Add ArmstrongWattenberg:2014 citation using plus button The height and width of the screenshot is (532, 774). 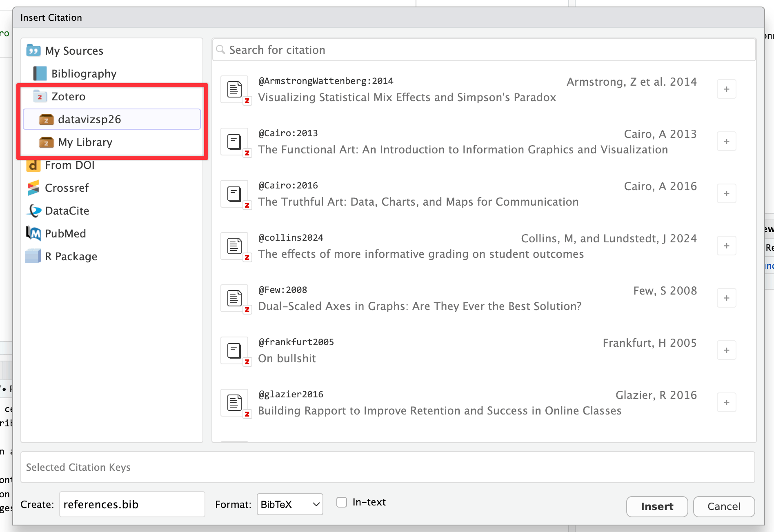(x=726, y=89)
